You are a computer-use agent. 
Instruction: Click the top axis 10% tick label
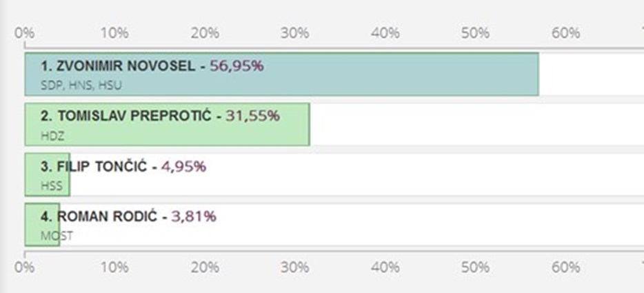pyautogui.click(x=114, y=33)
